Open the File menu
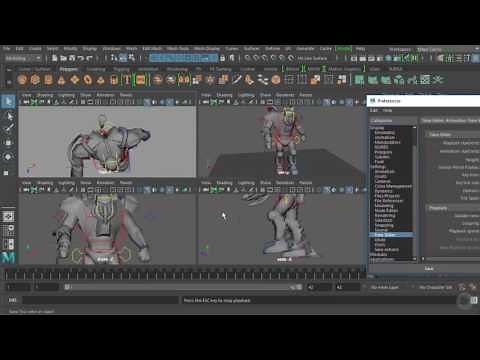Screen dimensions: 480x360 click(x=7, y=49)
